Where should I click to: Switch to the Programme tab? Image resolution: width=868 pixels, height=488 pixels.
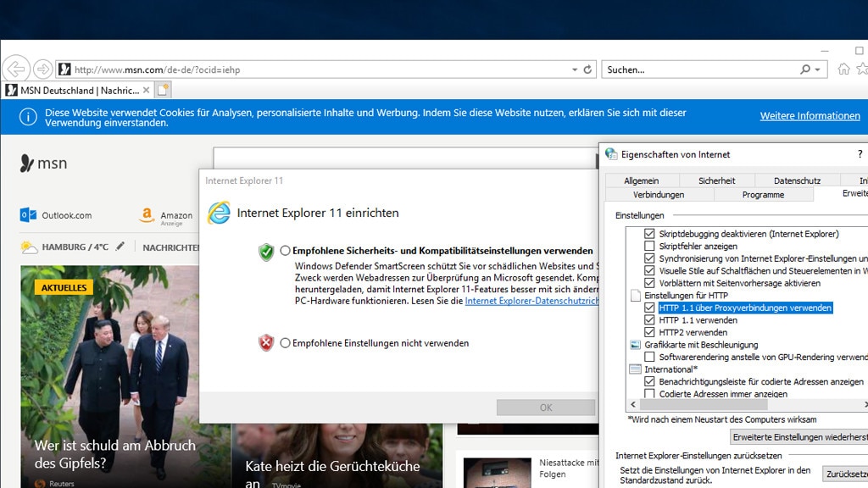[763, 195]
